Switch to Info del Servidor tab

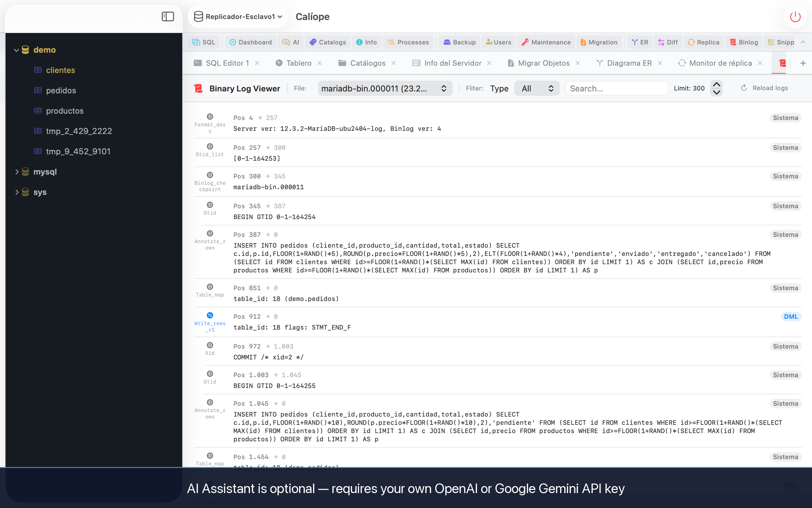447,63
